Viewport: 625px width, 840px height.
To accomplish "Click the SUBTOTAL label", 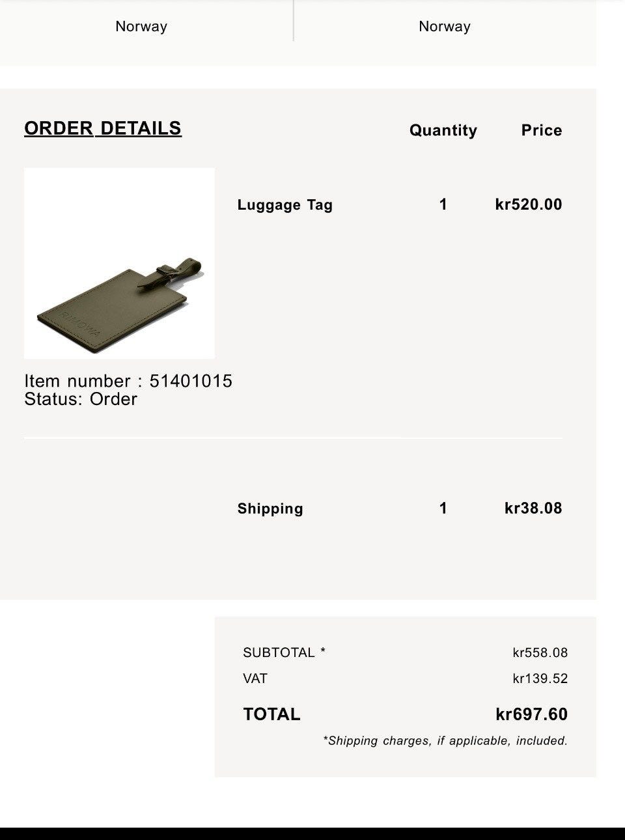I will (284, 652).
